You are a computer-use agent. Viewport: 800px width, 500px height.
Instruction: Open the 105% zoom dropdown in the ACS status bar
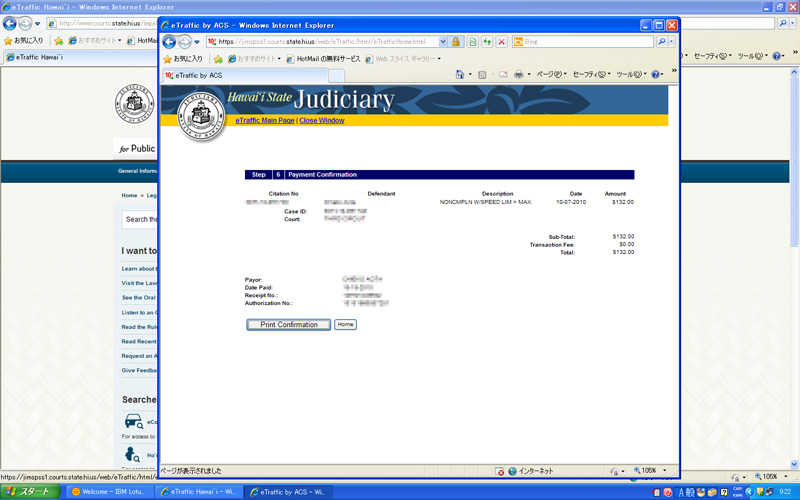pos(664,471)
